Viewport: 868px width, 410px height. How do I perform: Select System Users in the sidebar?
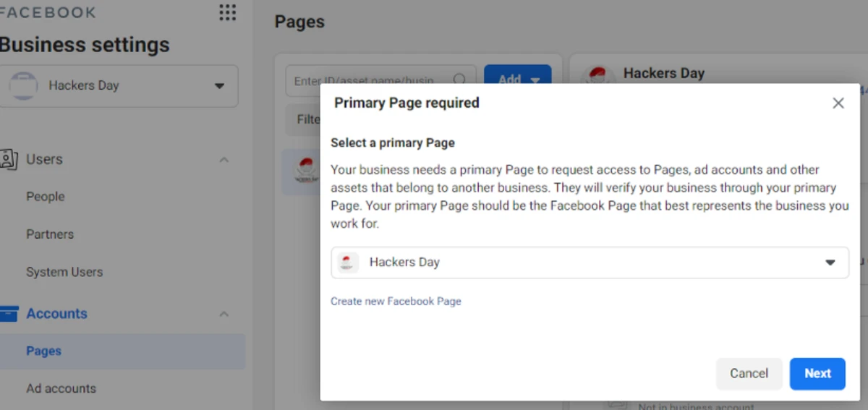pos(64,272)
